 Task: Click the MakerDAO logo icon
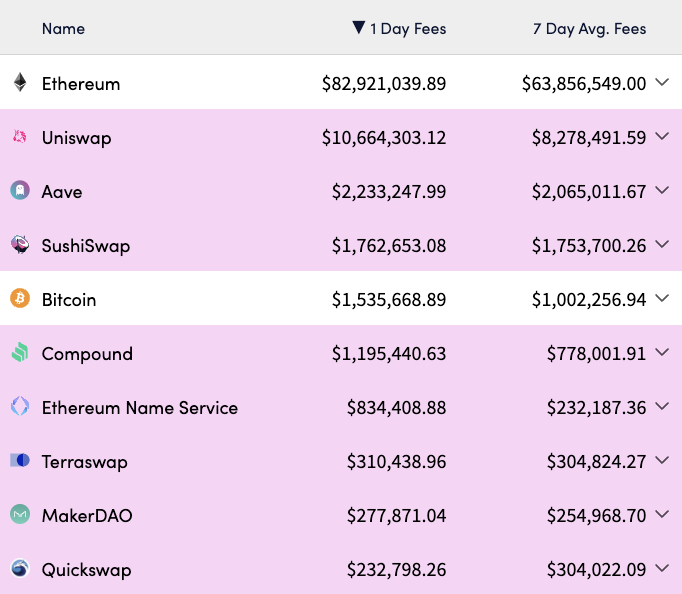20,514
